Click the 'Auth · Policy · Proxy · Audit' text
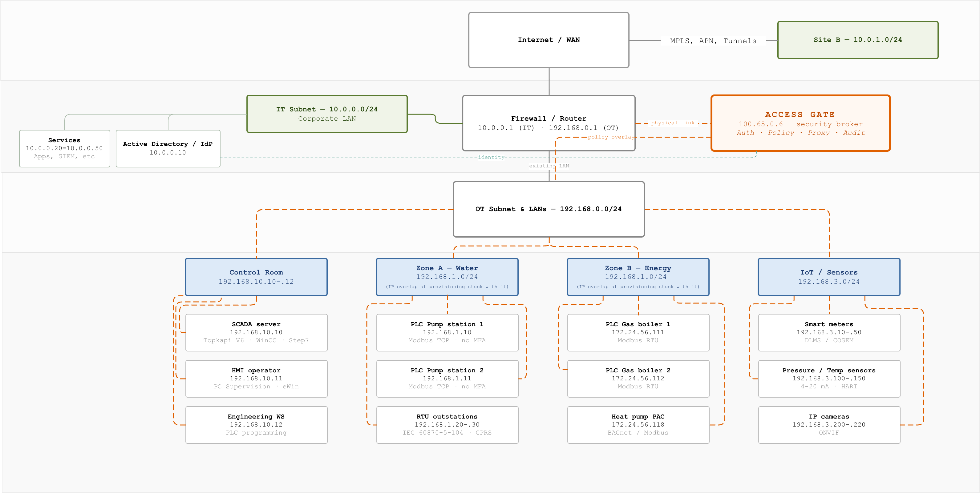The image size is (980, 493). tap(800, 133)
